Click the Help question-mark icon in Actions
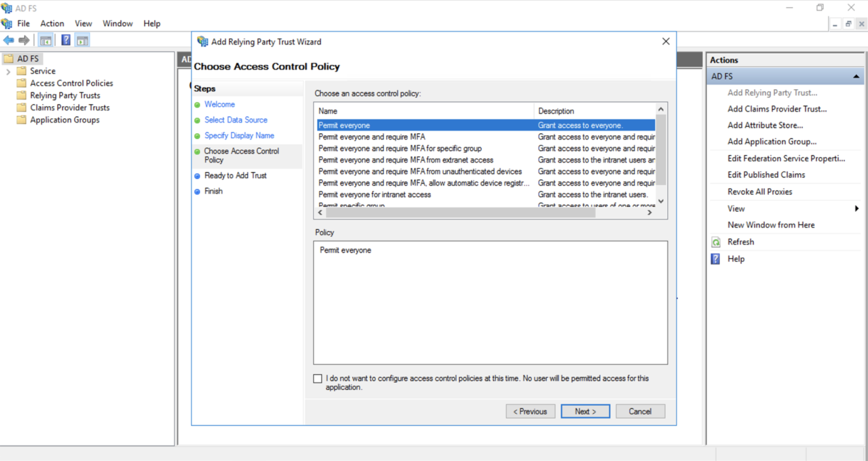Screen dimensions: 868x461 [716, 259]
